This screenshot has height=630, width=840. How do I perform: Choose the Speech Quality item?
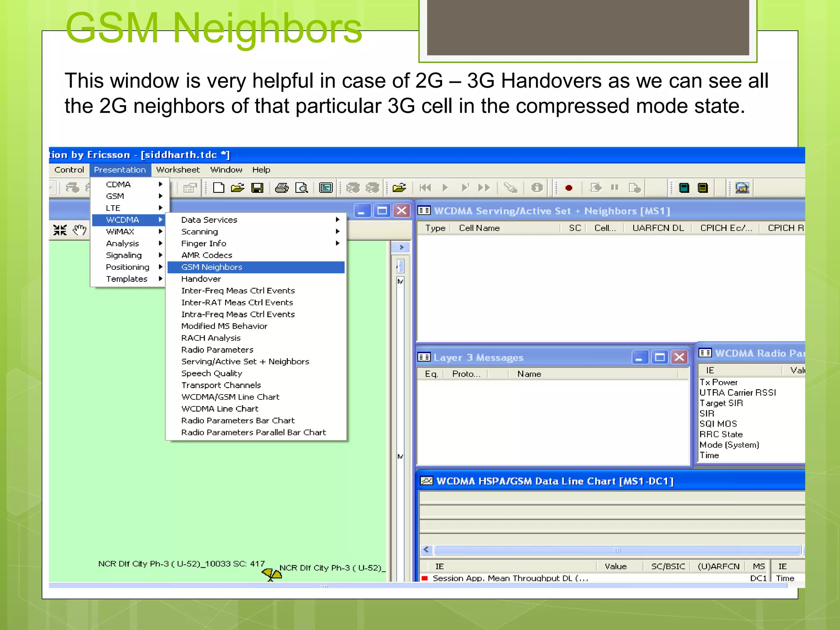pos(256,373)
